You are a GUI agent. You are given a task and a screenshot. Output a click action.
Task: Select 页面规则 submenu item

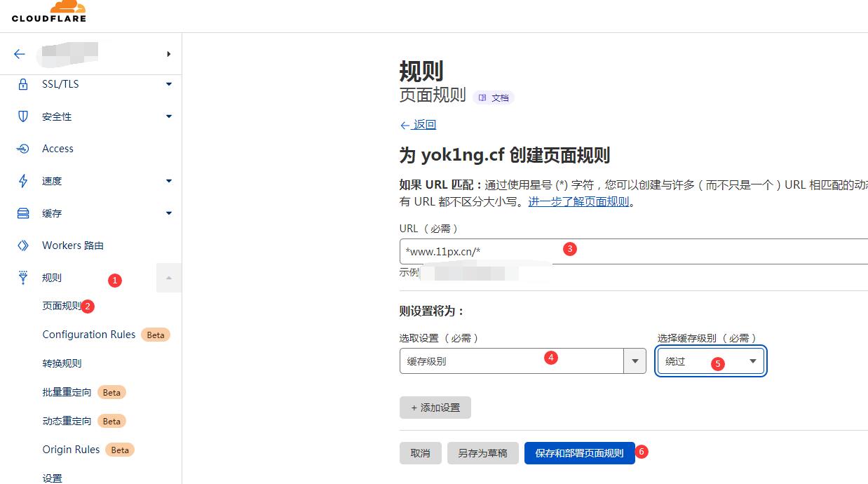62,306
